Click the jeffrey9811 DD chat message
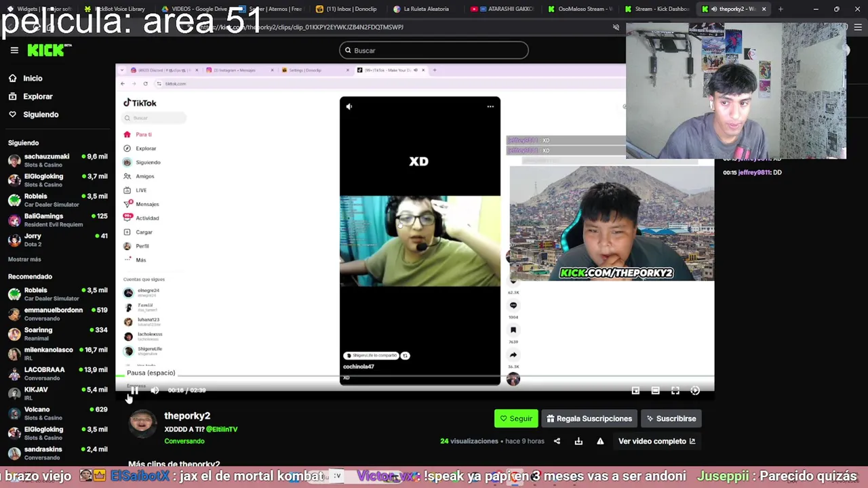This screenshot has width=868, height=488. point(753,172)
